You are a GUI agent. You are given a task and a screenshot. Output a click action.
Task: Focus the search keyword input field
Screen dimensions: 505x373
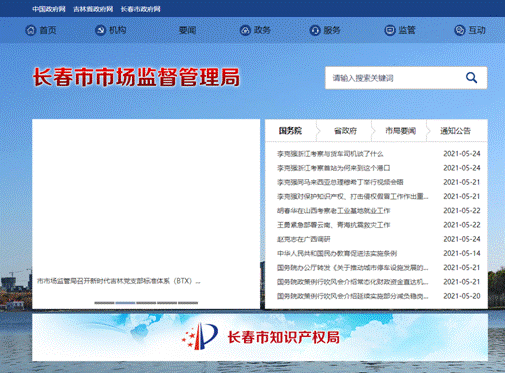tap(395, 78)
